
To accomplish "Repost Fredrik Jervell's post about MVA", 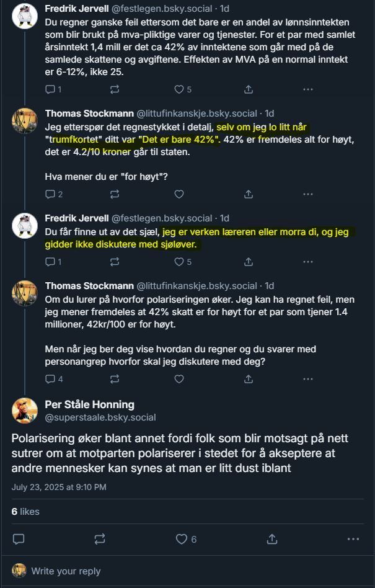I will (115, 89).
